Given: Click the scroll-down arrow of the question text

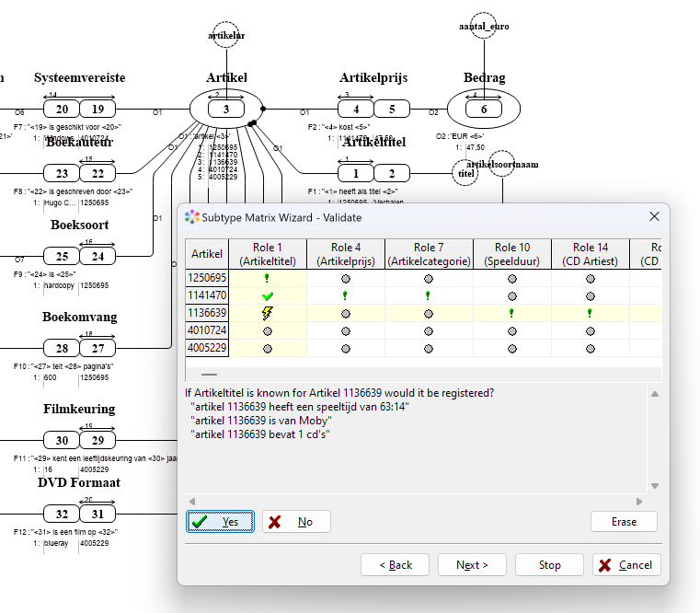Looking at the screenshot, I should (x=655, y=486).
